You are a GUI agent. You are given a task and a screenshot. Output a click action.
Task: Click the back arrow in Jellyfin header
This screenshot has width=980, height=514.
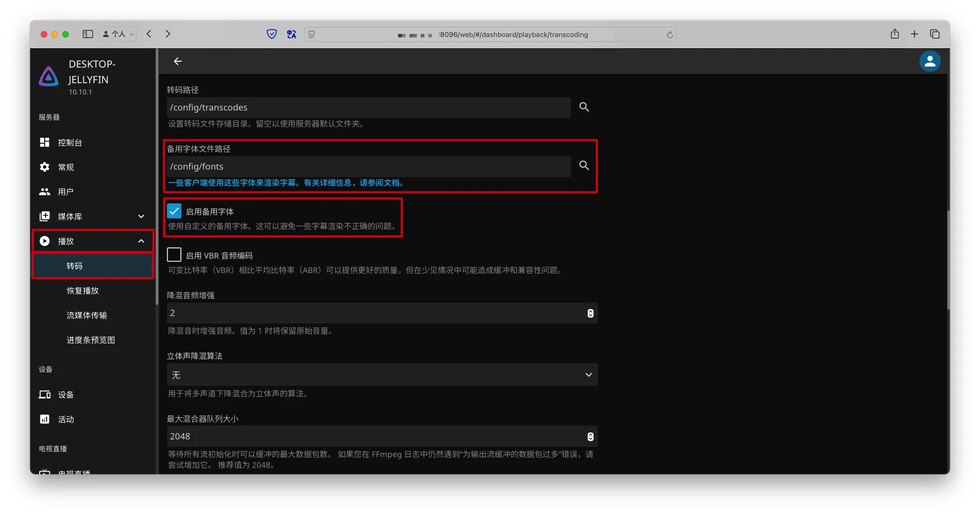[178, 61]
